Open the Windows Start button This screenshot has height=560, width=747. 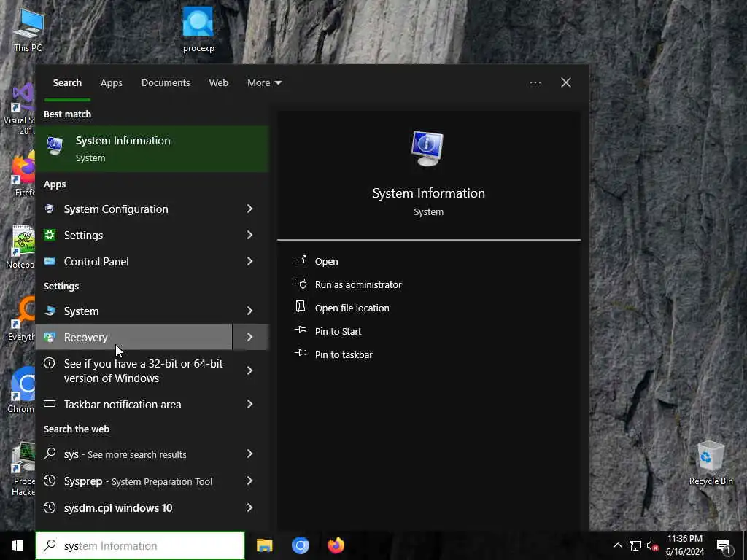click(x=18, y=545)
